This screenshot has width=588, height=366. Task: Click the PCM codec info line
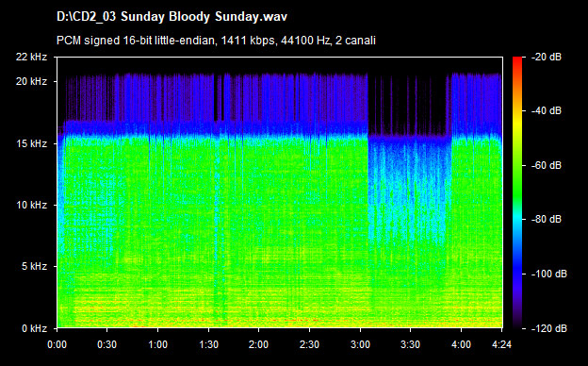[x=216, y=41]
